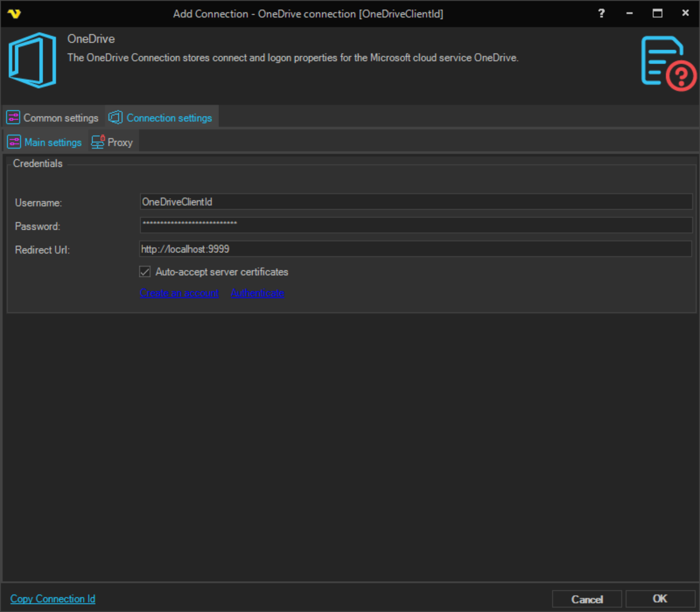
Task: Click the VisualCron logo icon in title bar
Action: tap(14, 13)
